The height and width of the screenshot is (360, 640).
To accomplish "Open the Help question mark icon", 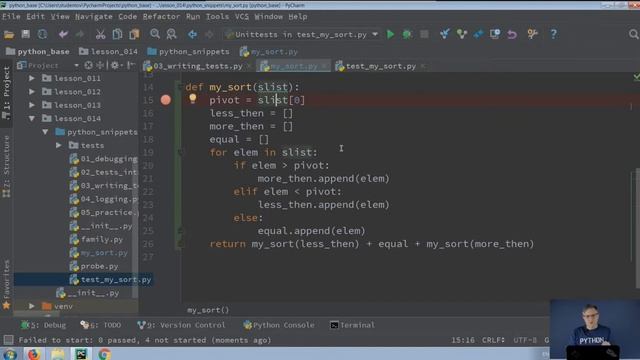I will click(553, 34).
